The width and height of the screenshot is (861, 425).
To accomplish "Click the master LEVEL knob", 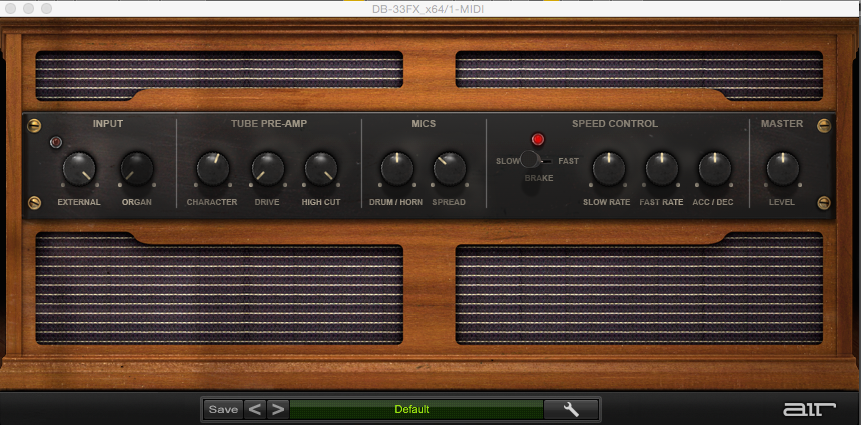I will (782, 169).
